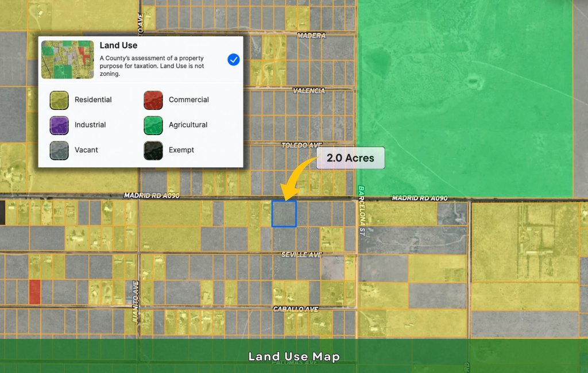Select the blue-outlined highlighted parcel

pos(284,214)
